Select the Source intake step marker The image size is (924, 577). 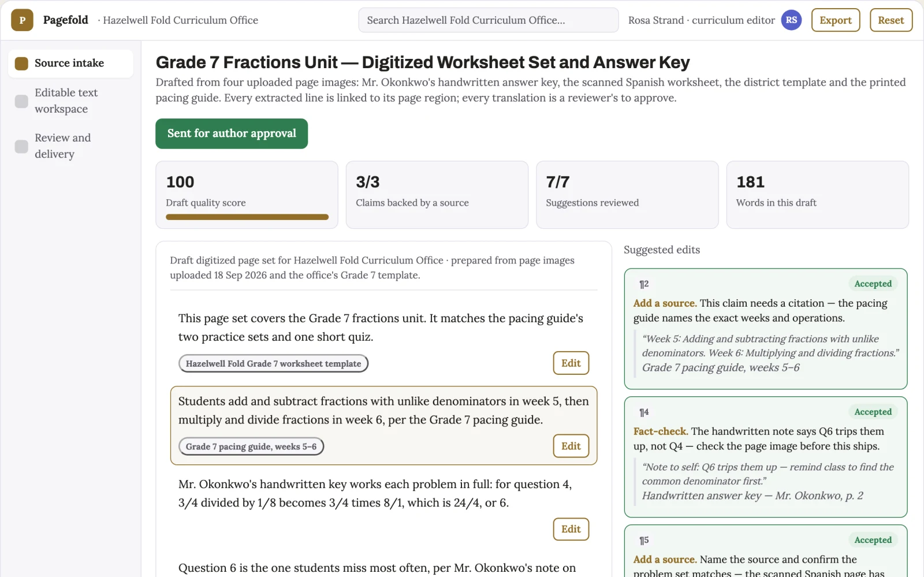click(21, 64)
